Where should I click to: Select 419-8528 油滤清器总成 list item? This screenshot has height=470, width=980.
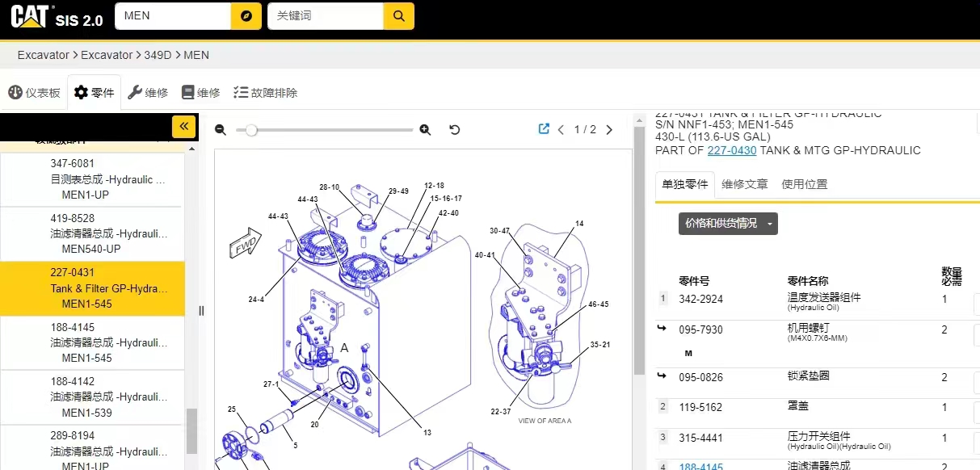[92, 234]
